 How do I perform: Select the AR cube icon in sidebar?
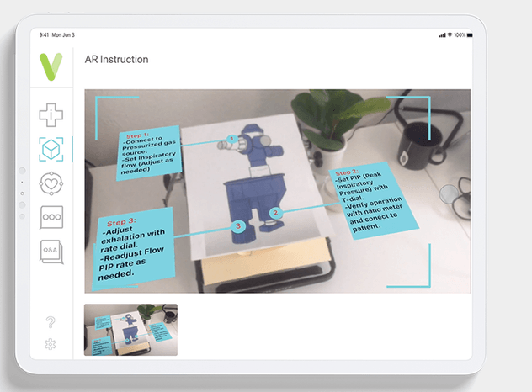(51, 149)
